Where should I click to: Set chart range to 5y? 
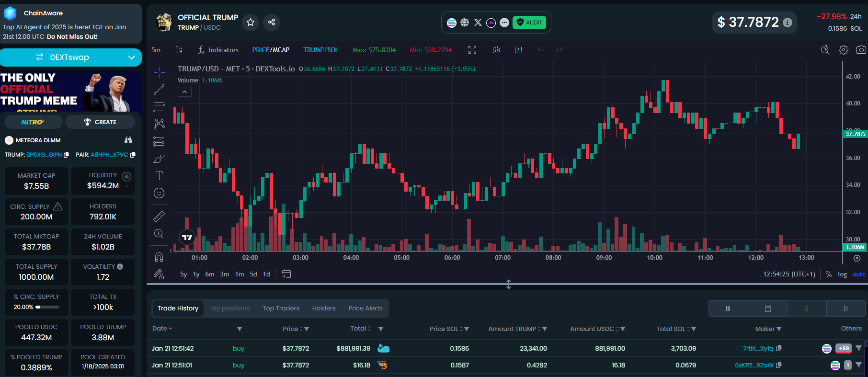(183, 274)
